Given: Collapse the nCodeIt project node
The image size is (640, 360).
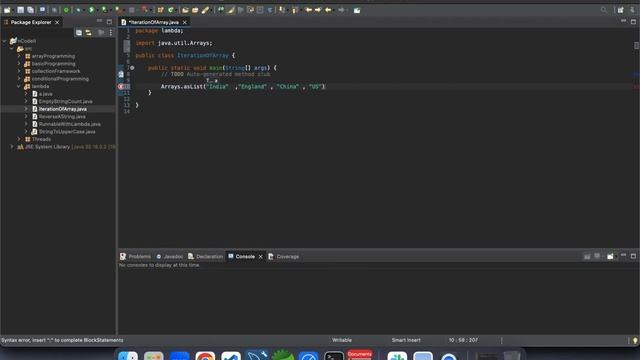Looking at the screenshot, I should tap(4, 41).
